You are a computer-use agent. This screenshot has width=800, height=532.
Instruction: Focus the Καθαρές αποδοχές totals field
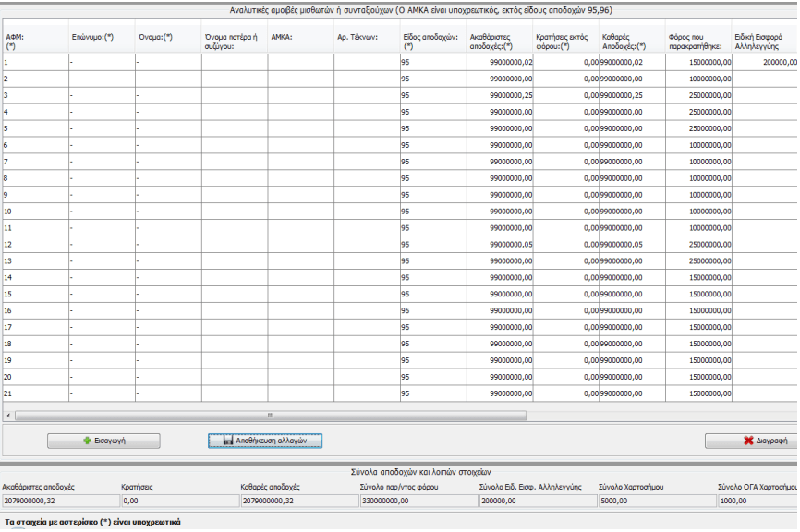299,501
